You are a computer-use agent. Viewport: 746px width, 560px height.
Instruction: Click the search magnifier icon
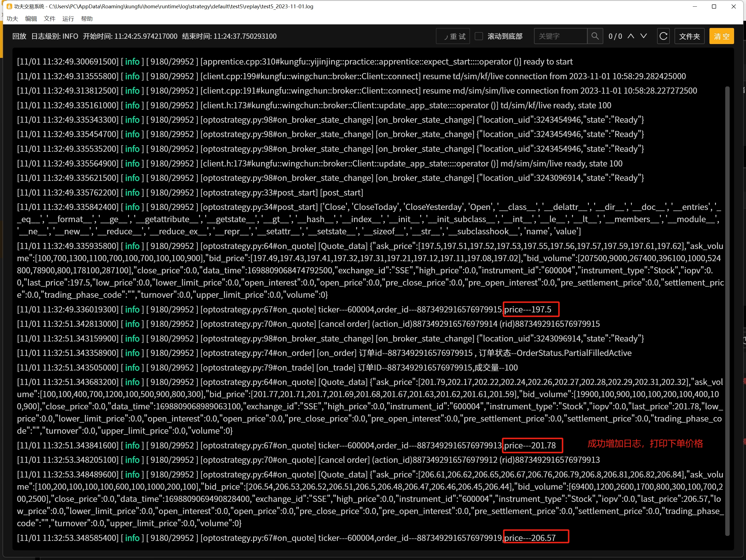point(595,36)
